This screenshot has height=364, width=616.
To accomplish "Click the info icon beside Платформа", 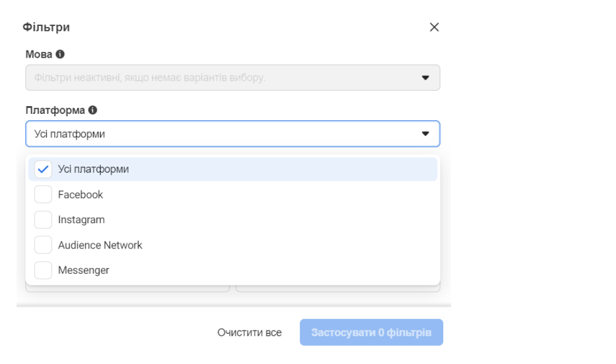I will (x=92, y=110).
